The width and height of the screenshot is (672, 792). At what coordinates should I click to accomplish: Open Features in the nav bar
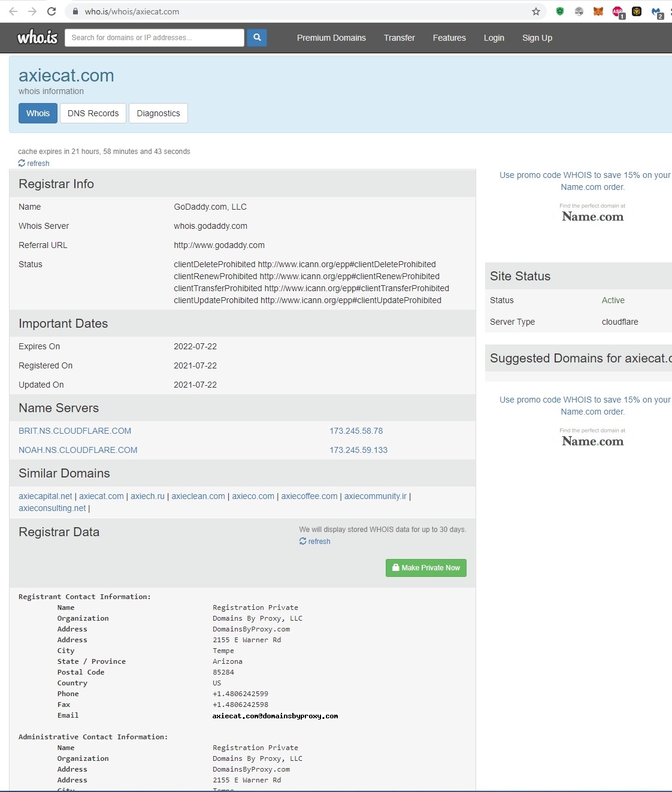[449, 38]
